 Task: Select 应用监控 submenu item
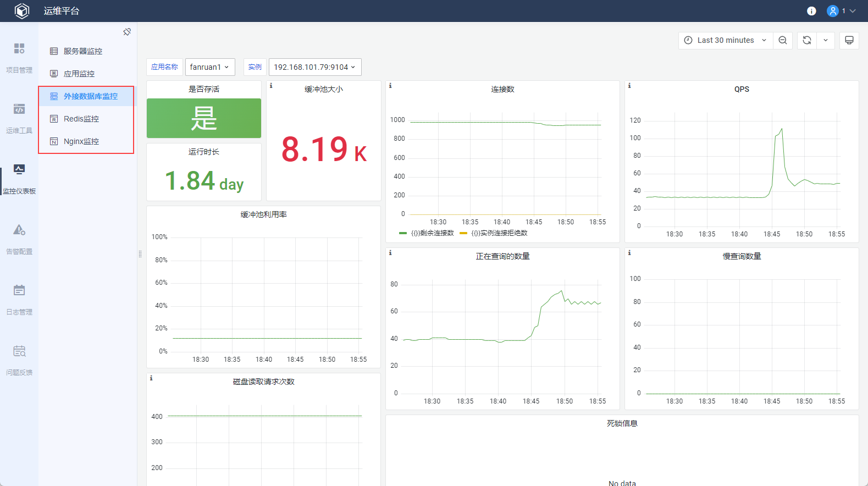tap(86, 74)
